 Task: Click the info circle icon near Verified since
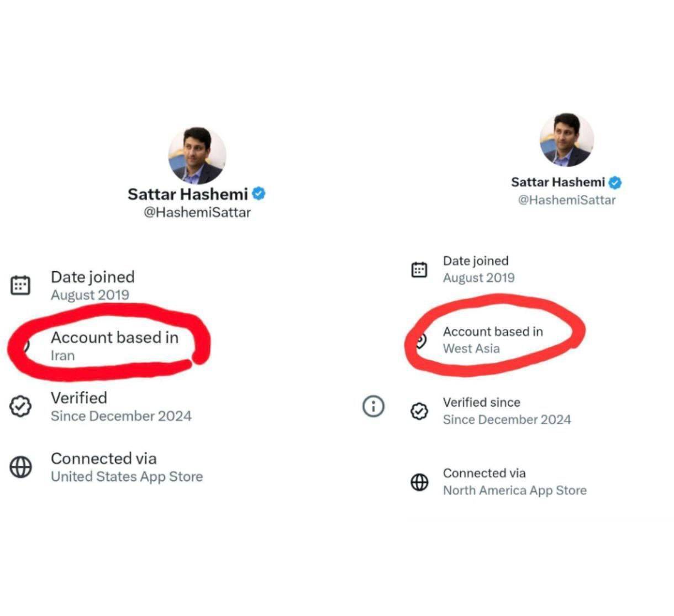point(373,406)
